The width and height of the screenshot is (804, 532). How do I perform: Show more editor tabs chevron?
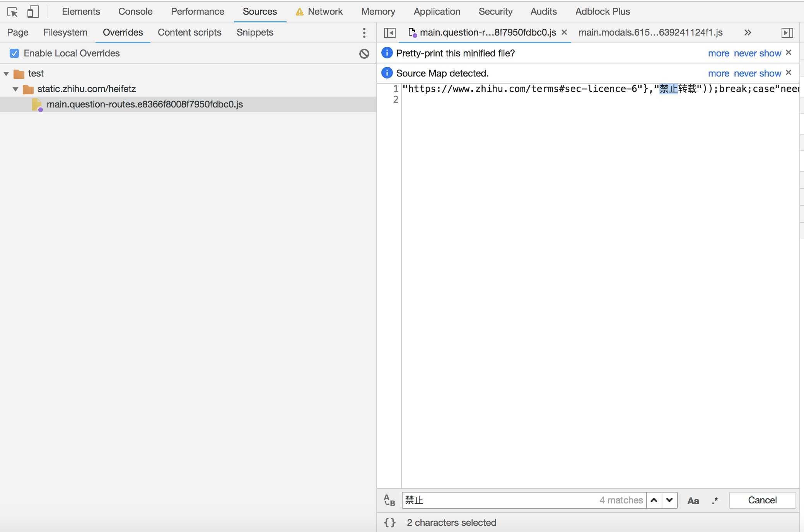point(748,33)
